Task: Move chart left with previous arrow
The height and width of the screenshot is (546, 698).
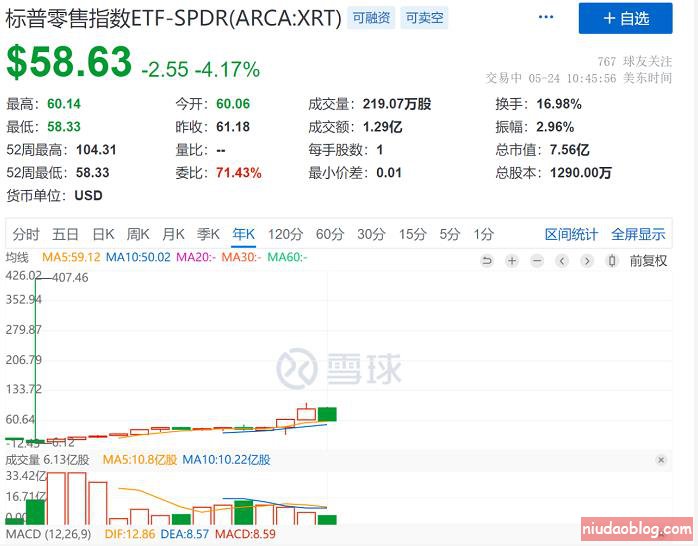Action: coord(562,260)
